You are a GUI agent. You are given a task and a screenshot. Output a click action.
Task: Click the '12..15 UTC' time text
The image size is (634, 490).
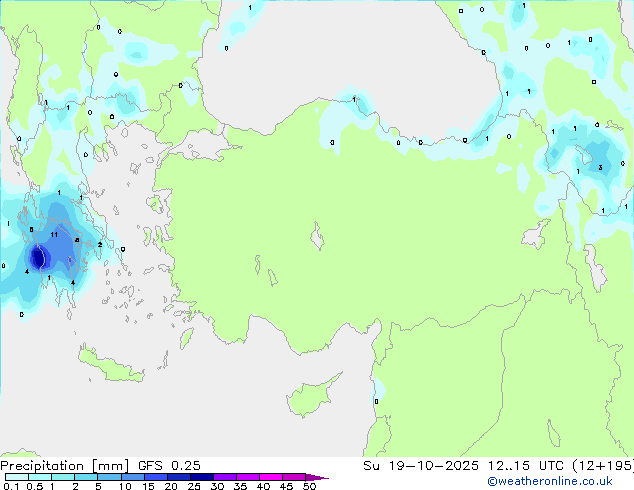(526, 466)
